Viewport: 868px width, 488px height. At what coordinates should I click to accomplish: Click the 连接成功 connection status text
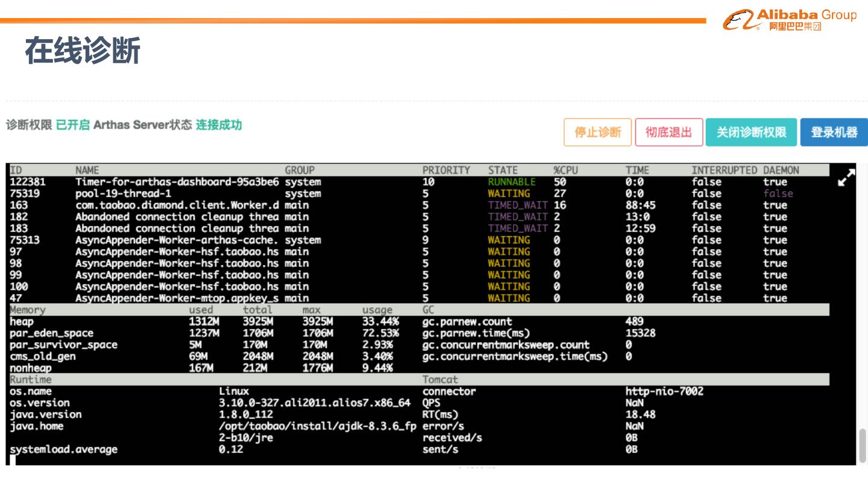219,125
